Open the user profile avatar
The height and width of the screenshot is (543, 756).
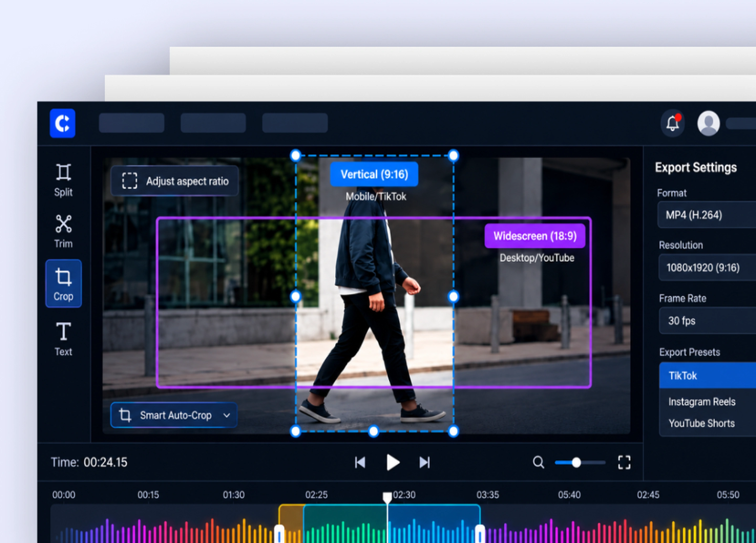(x=708, y=123)
